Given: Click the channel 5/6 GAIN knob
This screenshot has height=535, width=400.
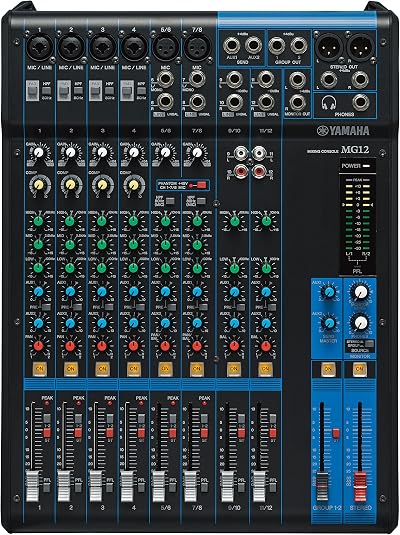Looking at the screenshot, I should pyautogui.click(x=166, y=153).
